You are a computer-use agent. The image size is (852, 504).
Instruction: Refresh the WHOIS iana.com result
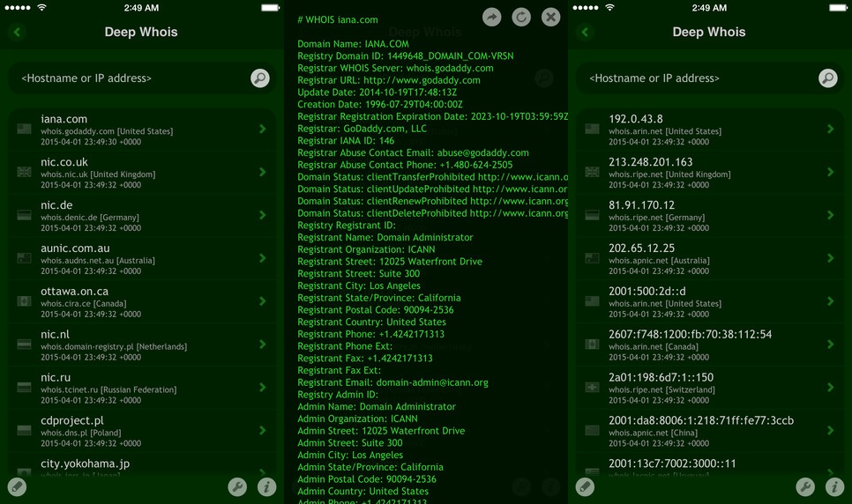pos(521,17)
